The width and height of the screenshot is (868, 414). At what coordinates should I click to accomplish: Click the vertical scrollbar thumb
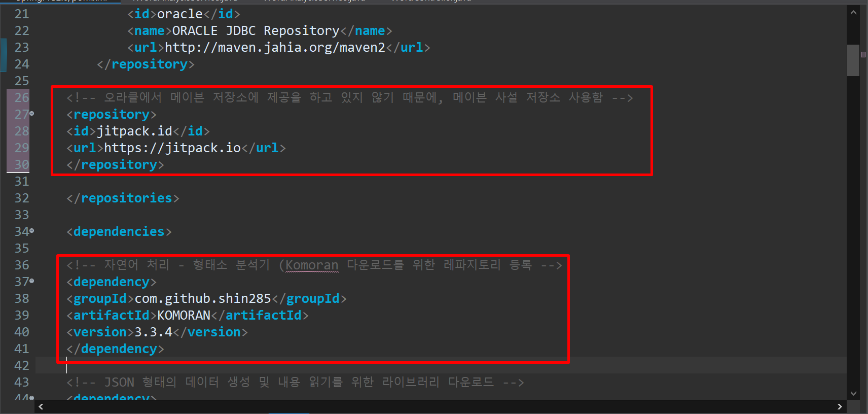pos(853,60)
